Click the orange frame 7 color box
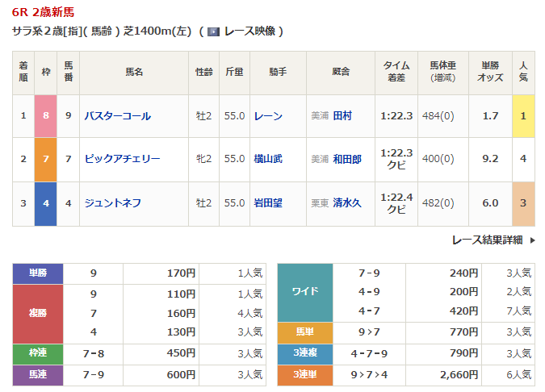The width and height of the screenshot is (545, 392). [45, 159]
